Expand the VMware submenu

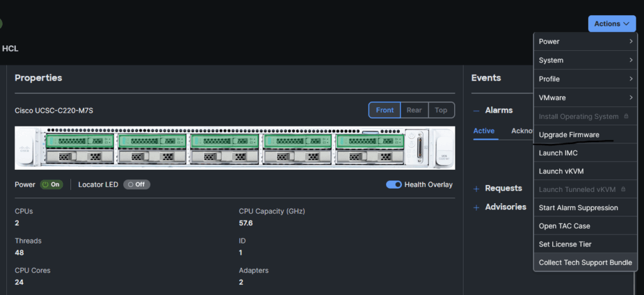point(586,97)
